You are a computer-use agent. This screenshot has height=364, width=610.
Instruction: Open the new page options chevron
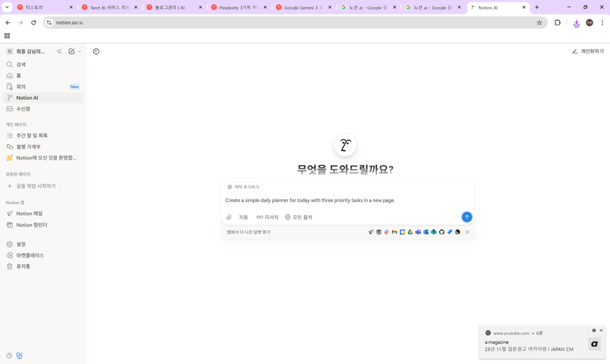point(79,51)
